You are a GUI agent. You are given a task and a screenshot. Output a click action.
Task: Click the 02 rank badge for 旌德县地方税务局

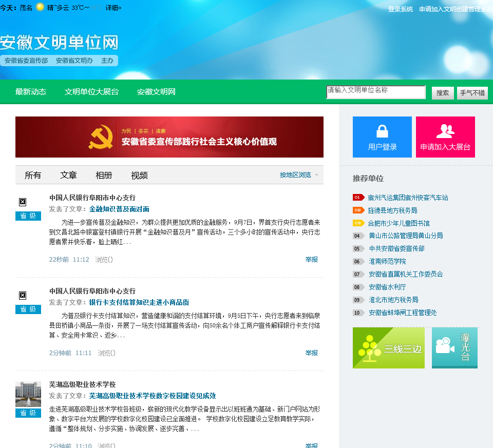358,210
